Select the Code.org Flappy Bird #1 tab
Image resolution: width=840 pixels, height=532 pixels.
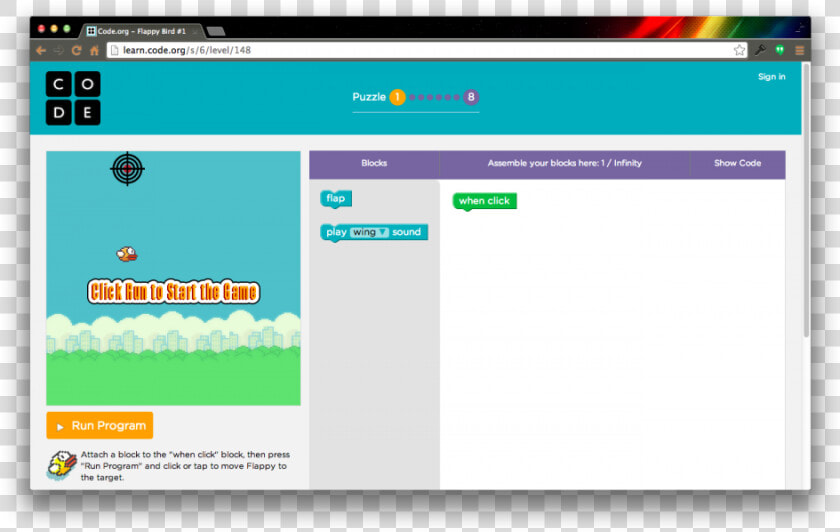[142, 31]
